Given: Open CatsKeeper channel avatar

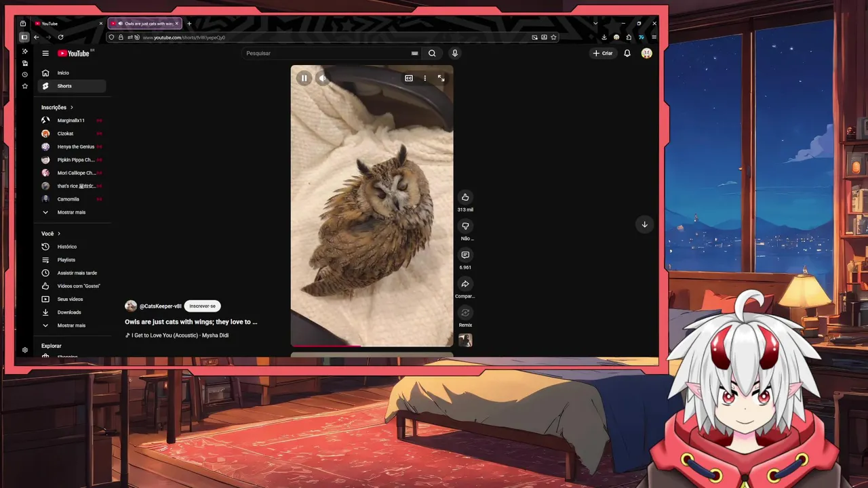Looking at the screenshot, I should (x=131, y=306).
